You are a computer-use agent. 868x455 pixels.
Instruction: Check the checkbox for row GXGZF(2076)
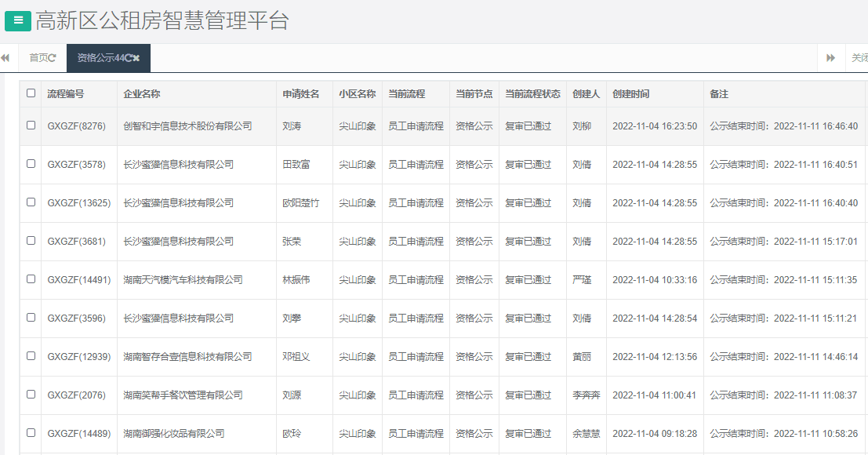click(x=30, y=395)
